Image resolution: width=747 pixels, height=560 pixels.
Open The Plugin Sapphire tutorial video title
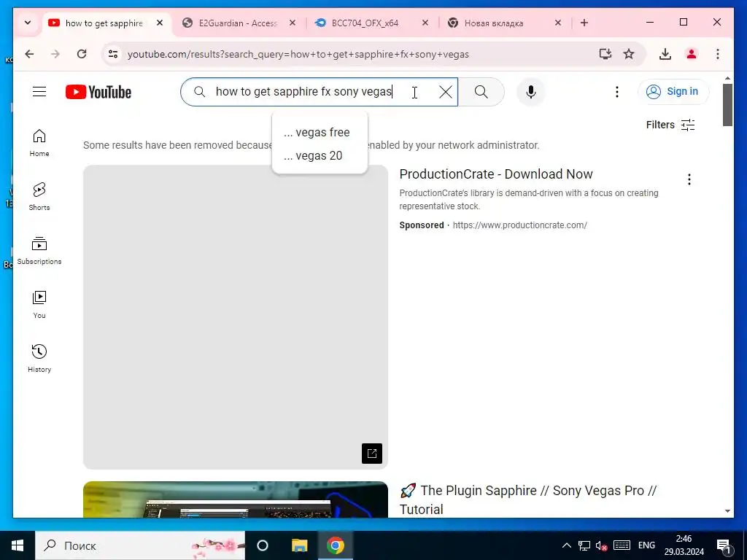pyautogui.click(x=528, y=500)
